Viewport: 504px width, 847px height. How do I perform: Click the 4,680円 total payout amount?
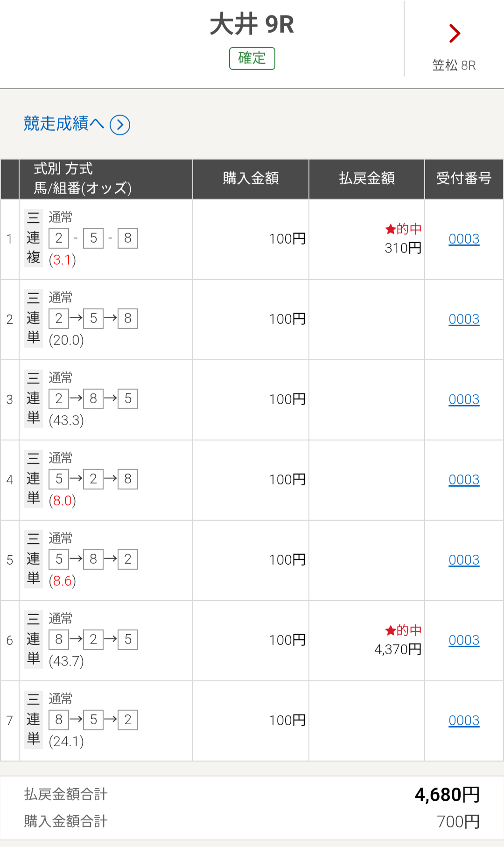(x=447, y=795)
